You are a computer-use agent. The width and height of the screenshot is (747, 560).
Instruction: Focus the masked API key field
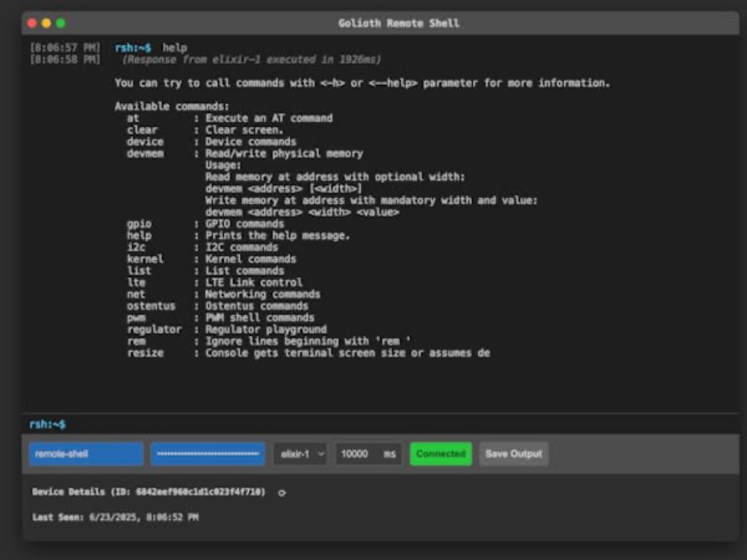[x=208, y=454]
